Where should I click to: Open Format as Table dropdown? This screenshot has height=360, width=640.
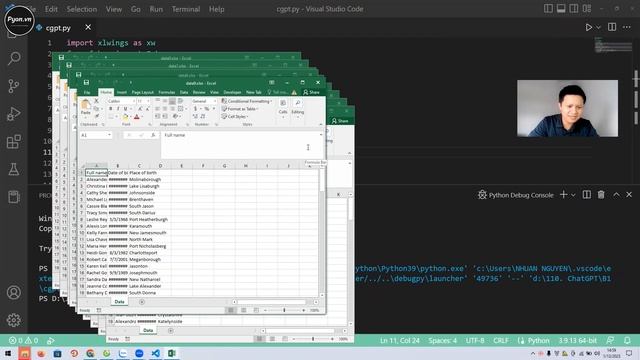coord(240,109)
